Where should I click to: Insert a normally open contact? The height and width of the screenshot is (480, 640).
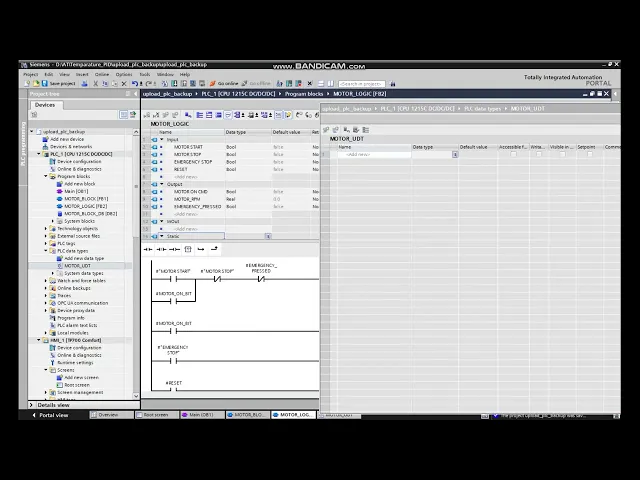click(148, 249)
